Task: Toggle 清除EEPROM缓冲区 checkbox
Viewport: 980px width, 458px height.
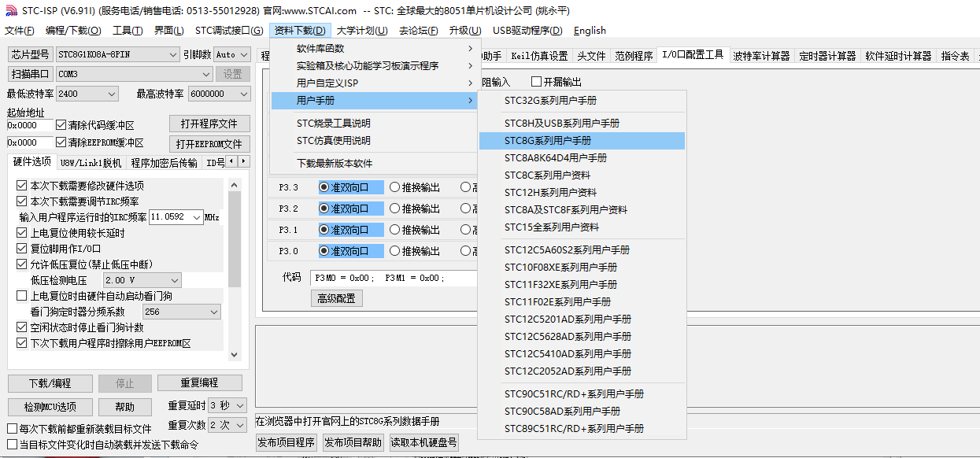Action: pos(61,143)
